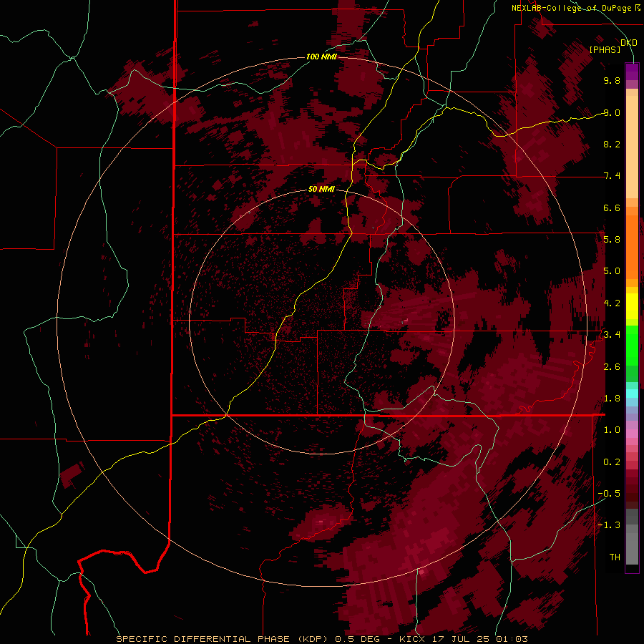
Task: Click the 7.4 scale value
Action: coord(612,176)
